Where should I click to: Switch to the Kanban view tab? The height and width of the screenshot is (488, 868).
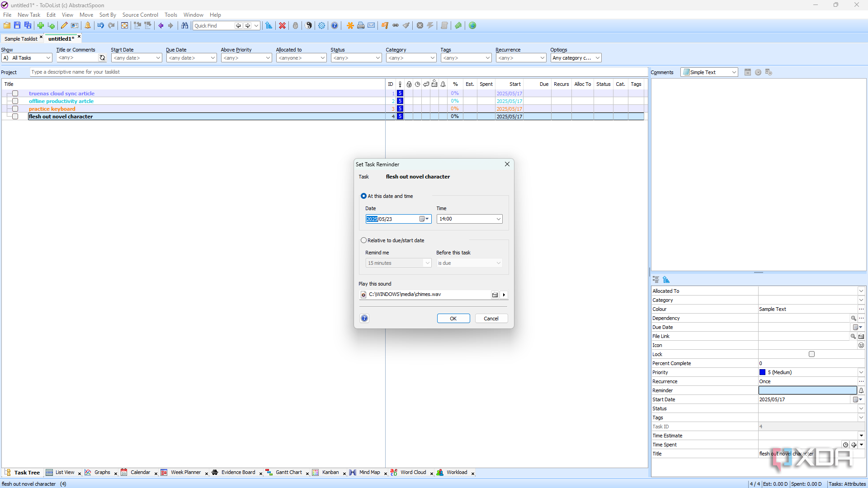point(330,473)
